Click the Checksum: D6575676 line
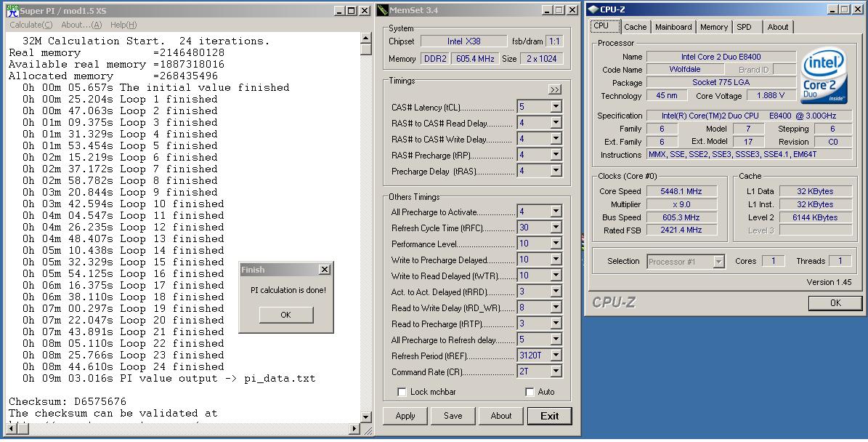868x442 pixels. pos(68,401)
